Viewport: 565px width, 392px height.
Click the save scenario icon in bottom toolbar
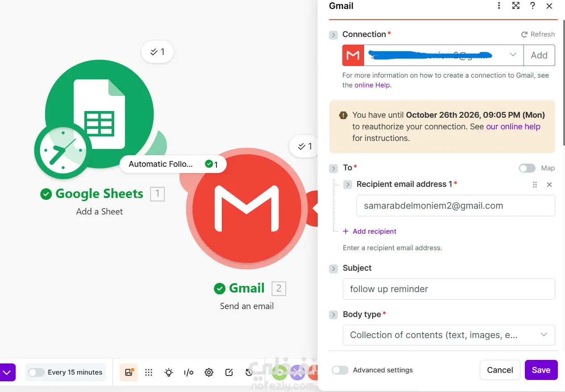click(129, 372)
